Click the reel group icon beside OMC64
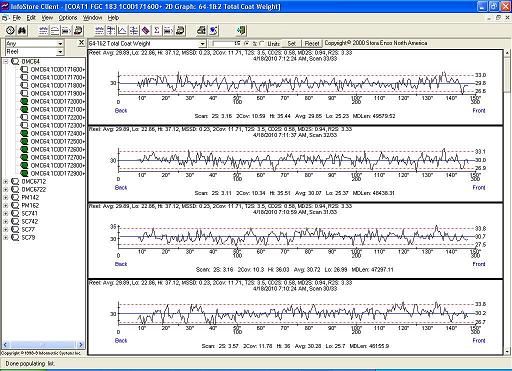 (15, 61)
